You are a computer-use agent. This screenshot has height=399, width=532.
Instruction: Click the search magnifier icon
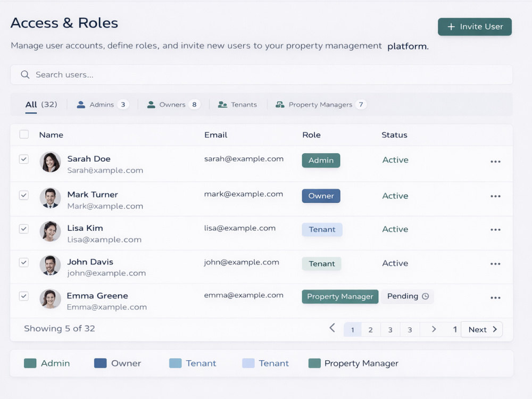click(x=25, y=74)
